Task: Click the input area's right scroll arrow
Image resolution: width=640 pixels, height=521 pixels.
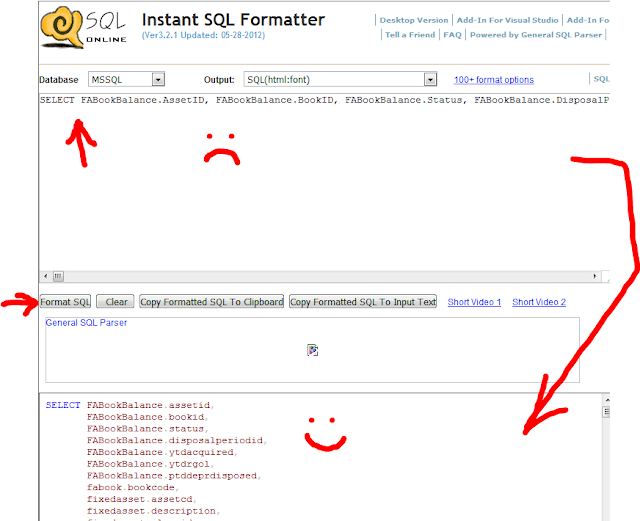Action: (595, 276)
